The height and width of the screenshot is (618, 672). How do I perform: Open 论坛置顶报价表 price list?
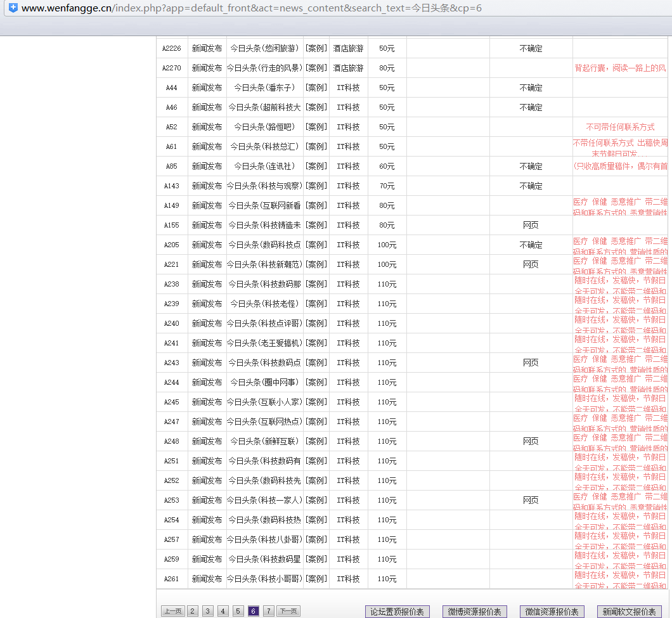[x=397, y=612]
